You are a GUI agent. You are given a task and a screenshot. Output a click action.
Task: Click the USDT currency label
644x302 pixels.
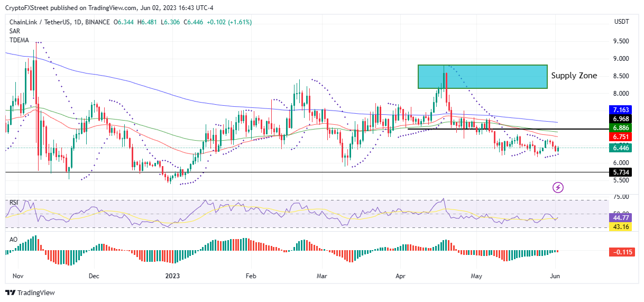pyautogui.click(x=622, y=22)
